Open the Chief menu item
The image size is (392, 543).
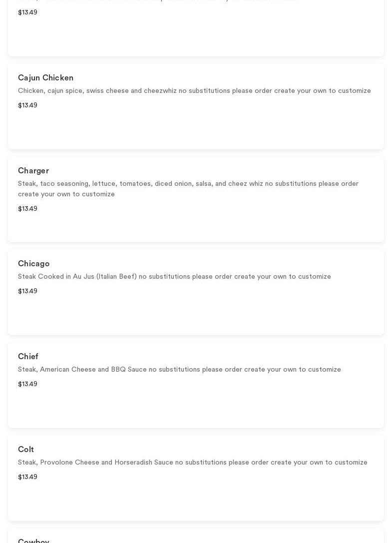28,357
